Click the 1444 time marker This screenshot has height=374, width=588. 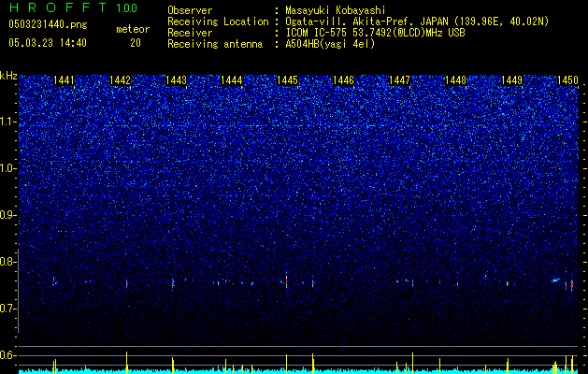232,80
